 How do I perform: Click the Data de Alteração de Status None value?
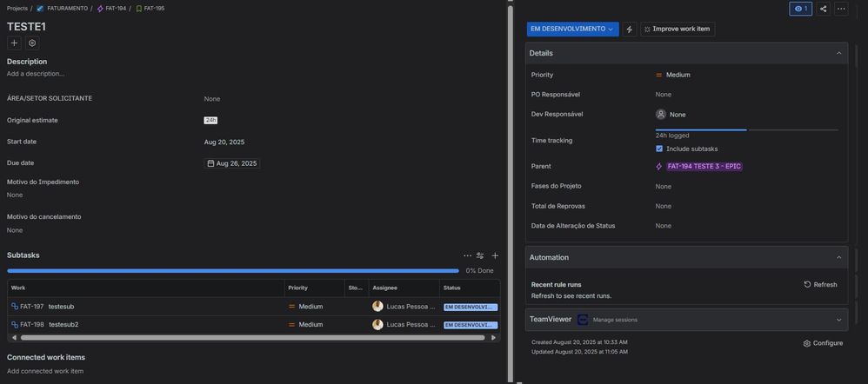click(x=664, y=226)
